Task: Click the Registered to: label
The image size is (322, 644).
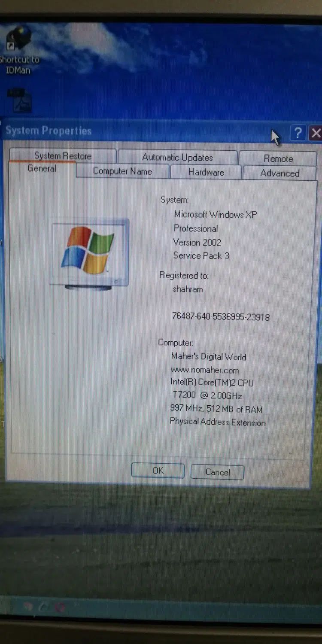Action: [184, 275]
